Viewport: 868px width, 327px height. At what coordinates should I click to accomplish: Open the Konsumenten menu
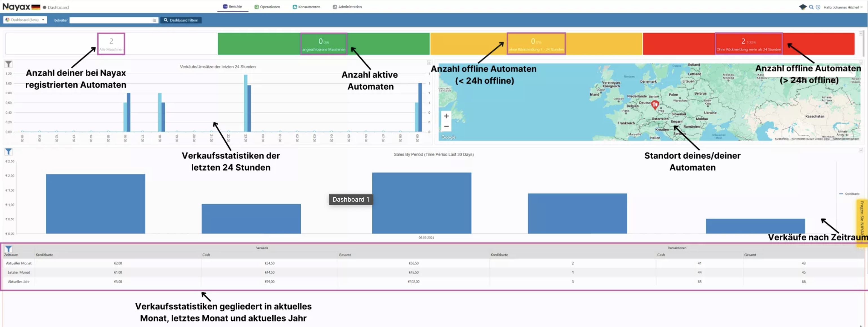coord(306,7)
